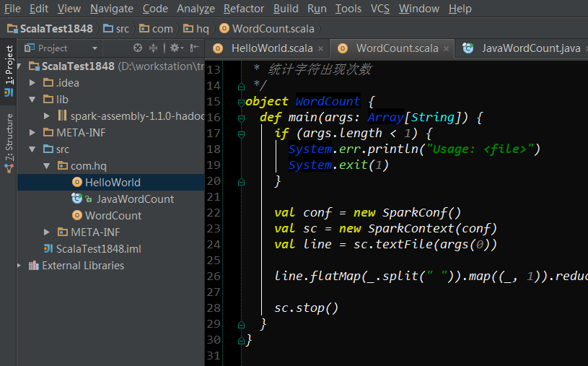
Task: Select ScalaTest1848.iml file
Action: (92, 249)
